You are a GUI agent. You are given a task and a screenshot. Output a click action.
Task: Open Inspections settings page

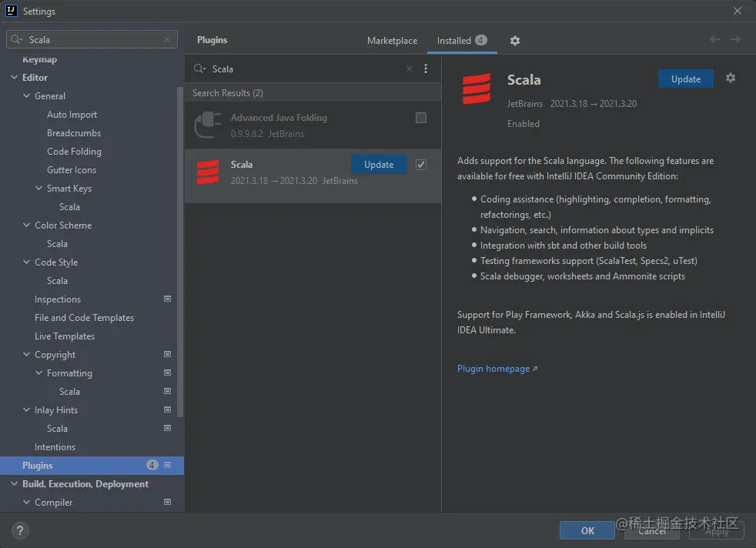coord(58,299)
